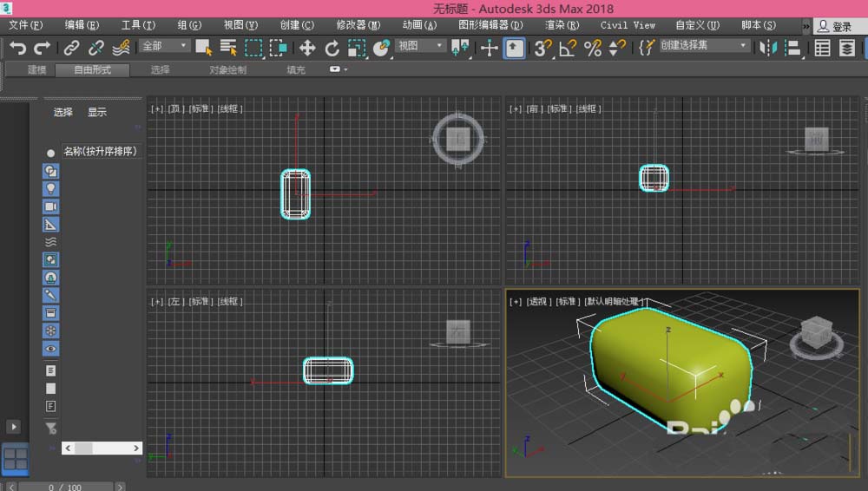Open the 编辑(E) menu
The height and width of the screenshot is (491, 868).
pos(82,25)
